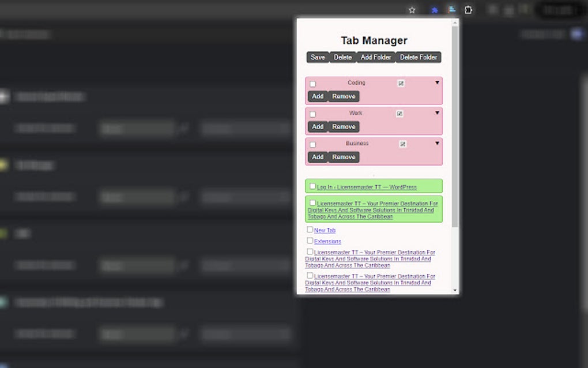This screenshot has width=588, height=368.
Task: Click the edit icon next to Work folder
Action: (x=399, y=114)
